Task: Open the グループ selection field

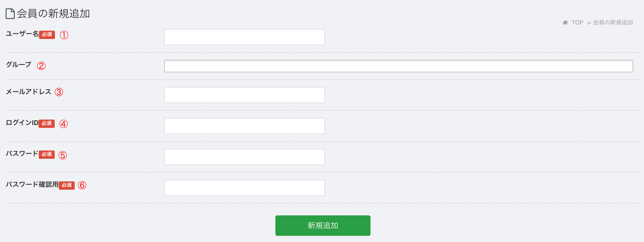Action: 399,66
